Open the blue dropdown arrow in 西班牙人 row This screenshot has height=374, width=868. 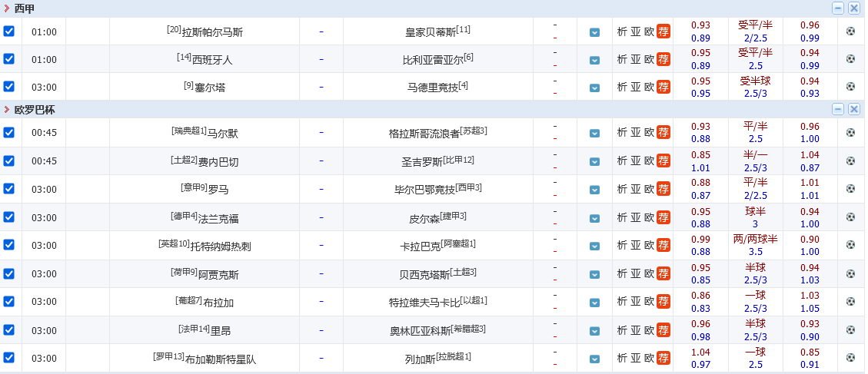[594, 60]
